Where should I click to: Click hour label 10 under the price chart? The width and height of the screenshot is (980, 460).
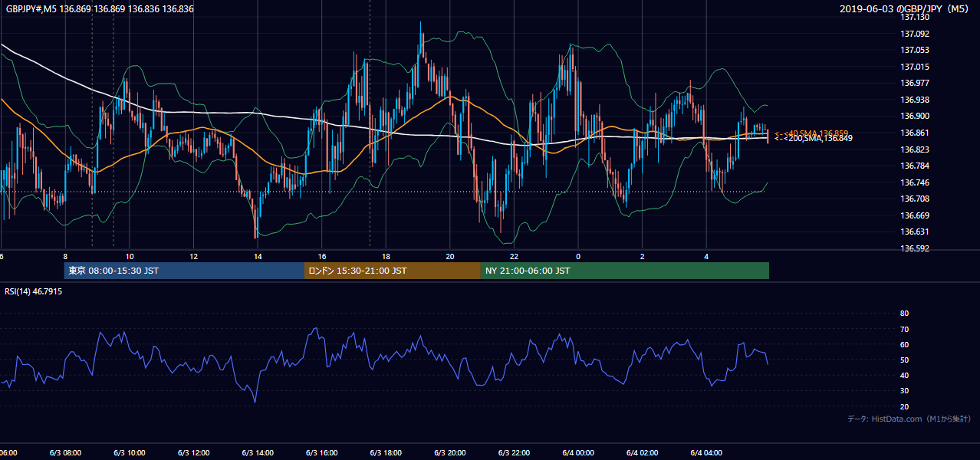tap(130, 256)
